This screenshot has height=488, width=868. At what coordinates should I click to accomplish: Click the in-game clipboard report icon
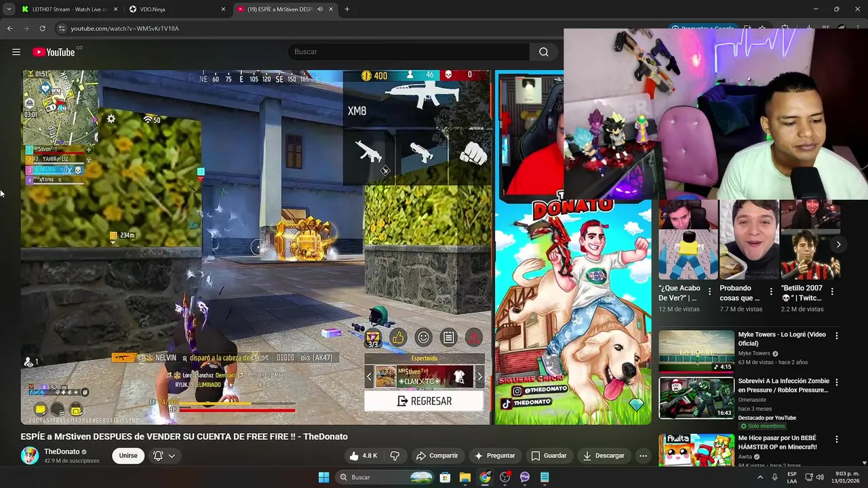pos(448,337)
